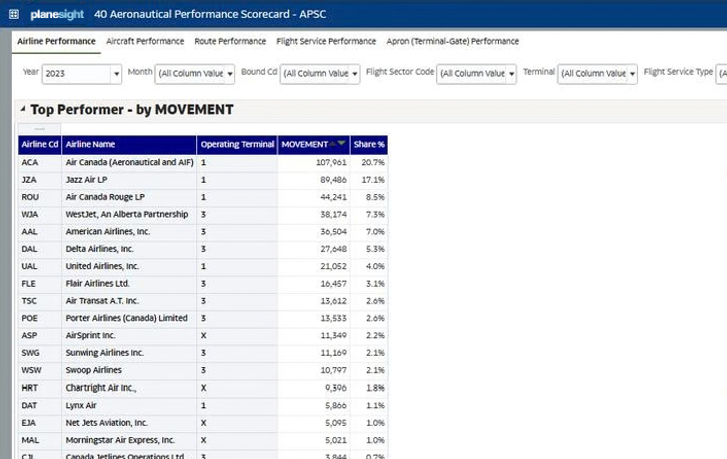Click the Airline Cd column header
This screenshot has height=459, width=727.
[x=40, y=145]
